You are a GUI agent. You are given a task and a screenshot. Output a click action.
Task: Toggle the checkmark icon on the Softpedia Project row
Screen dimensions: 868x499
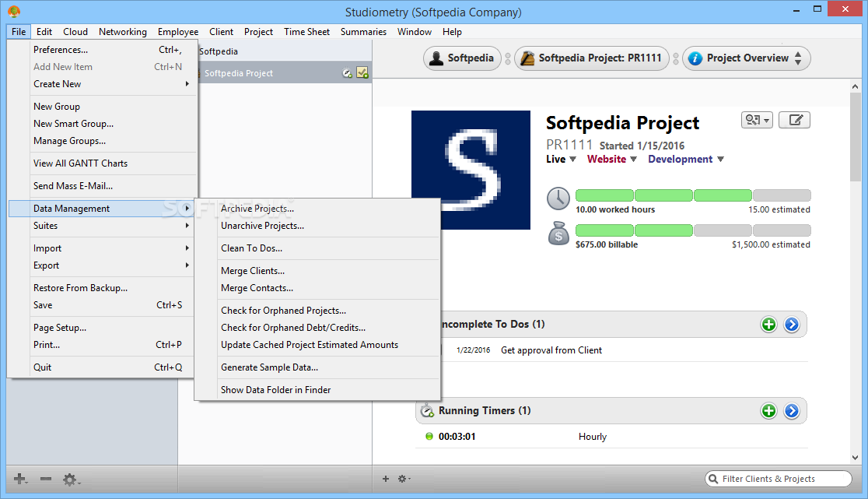tap(362, 72)
